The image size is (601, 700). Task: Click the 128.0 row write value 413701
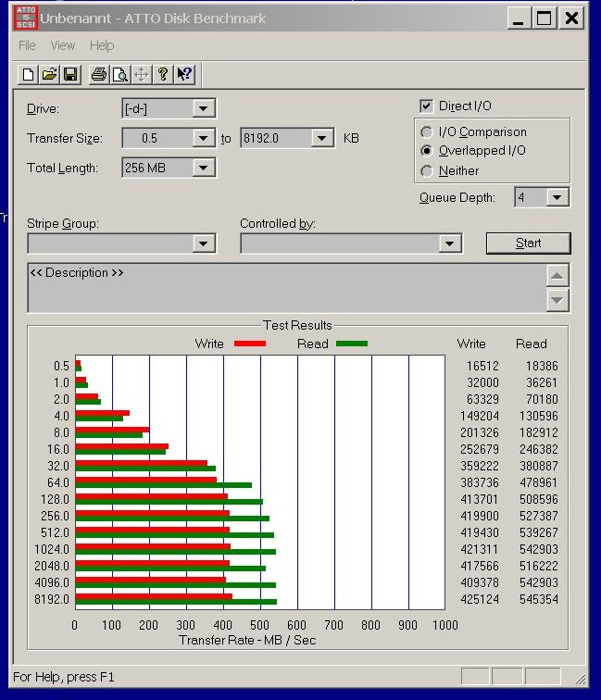click(x=480, y=499)
